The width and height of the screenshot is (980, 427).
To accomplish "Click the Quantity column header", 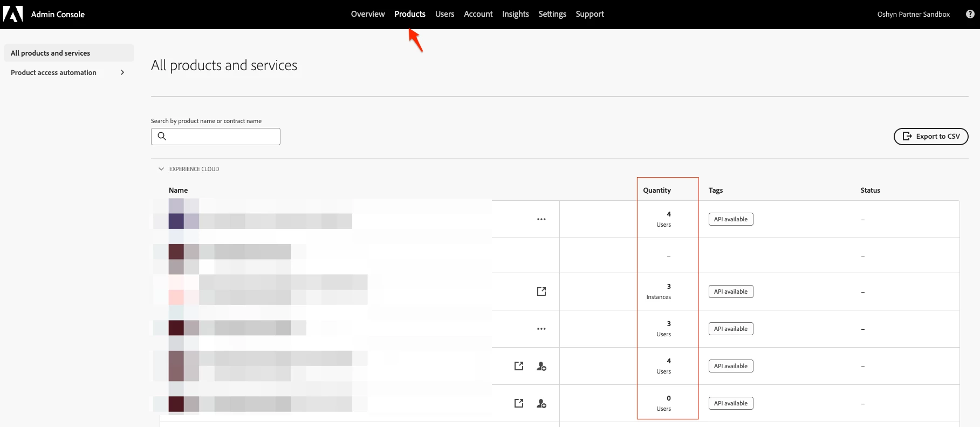I will point(657,190).
